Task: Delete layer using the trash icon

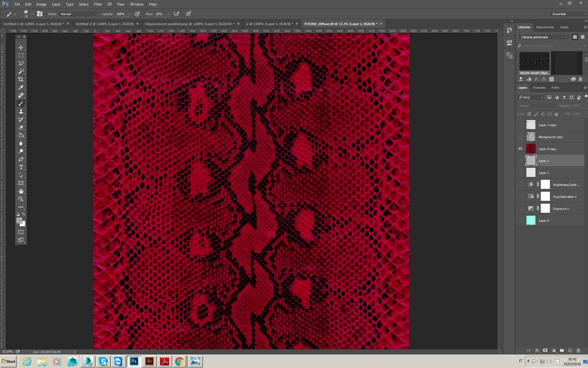Action: click(x=578, y=351)
